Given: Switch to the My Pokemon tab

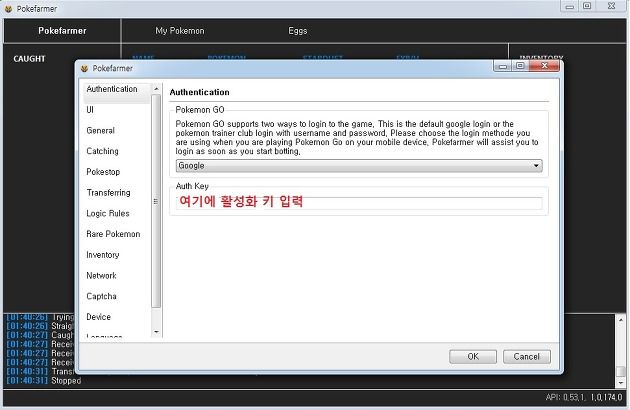Looking at the screenshot, I should pos(180,31).
